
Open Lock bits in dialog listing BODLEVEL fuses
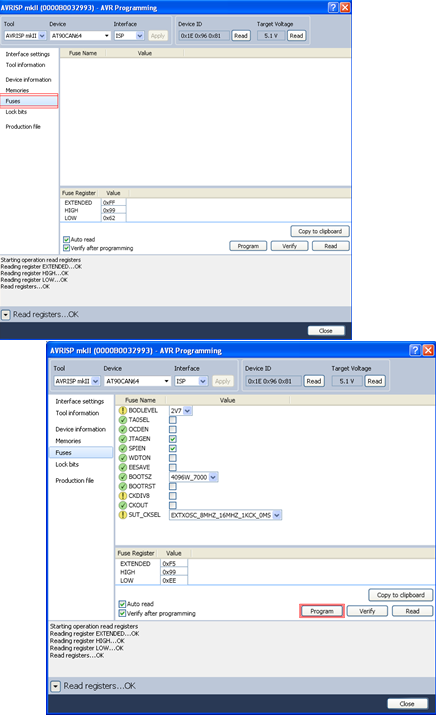tap(67, 464)
